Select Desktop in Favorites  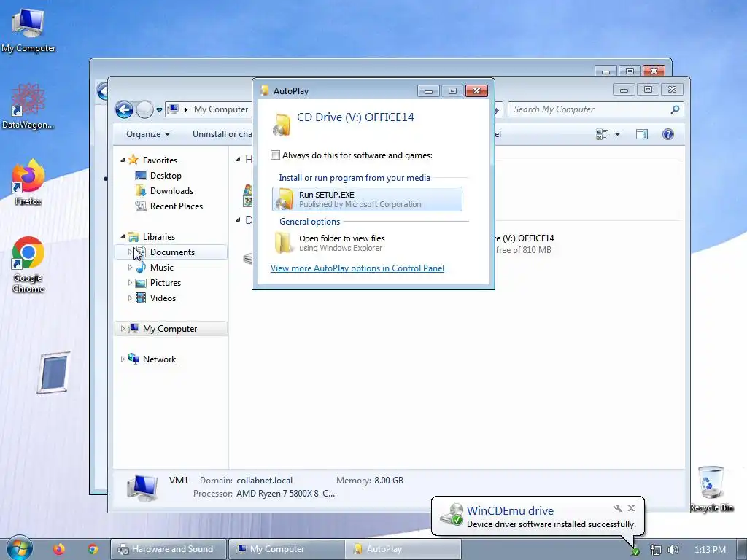click(166, 176)
